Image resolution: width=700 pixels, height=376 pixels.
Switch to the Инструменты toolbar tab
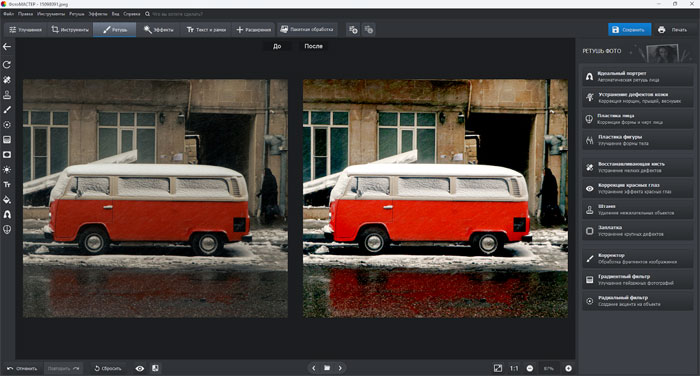[70, 30]
